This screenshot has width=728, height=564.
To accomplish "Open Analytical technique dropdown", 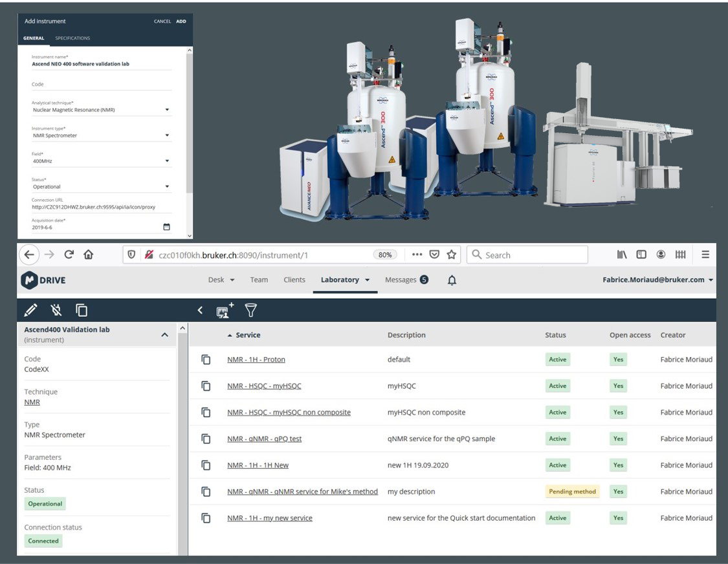I will (x=101, y=110).
